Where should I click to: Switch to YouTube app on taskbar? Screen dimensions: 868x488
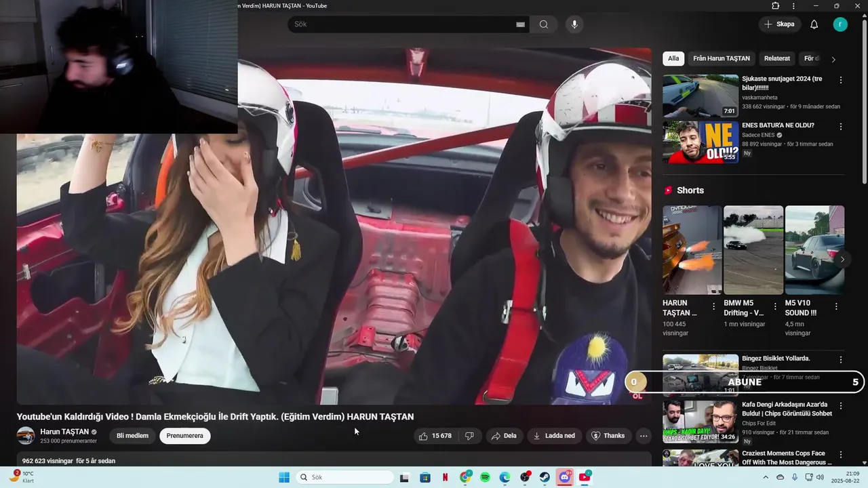pyautogui.click(x=585, y=477)
